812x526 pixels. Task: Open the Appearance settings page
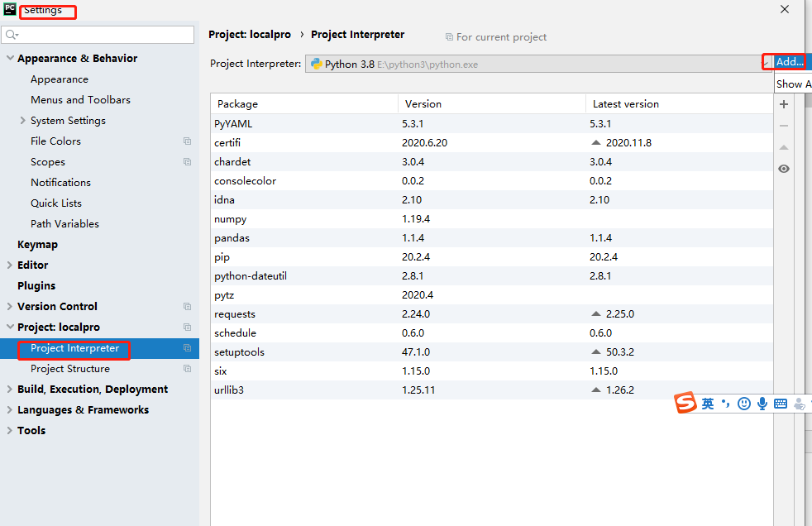[60, 79]
